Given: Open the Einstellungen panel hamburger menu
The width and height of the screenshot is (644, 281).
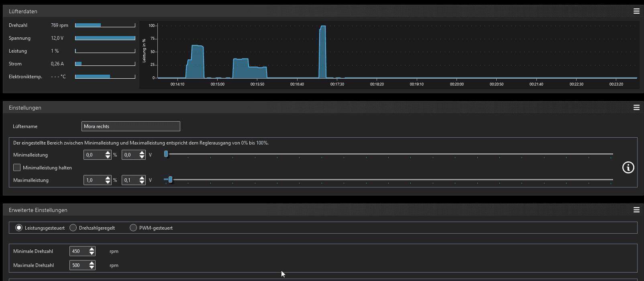Looking at the screenshot, I should pos(636,108).
